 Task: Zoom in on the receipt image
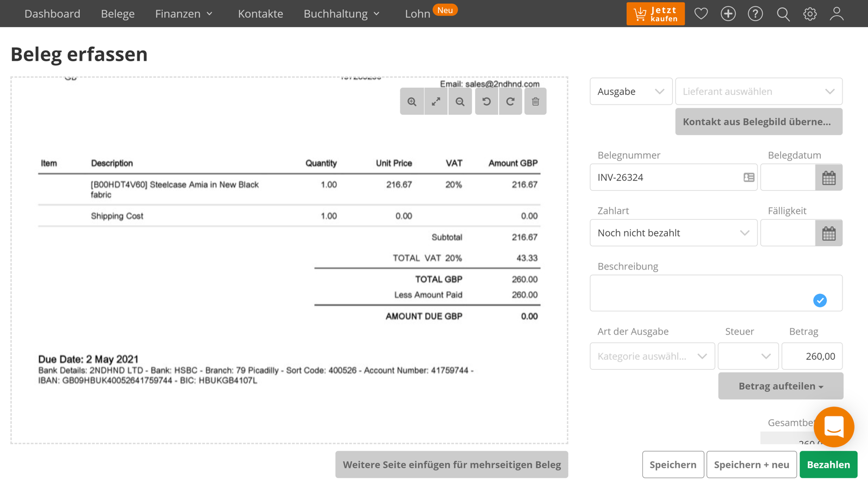point(412,101)
